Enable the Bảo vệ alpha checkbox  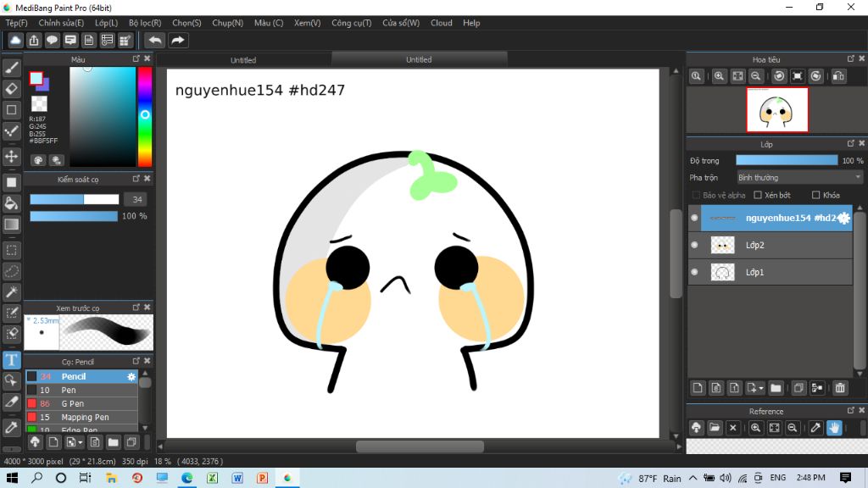(697, 196)
